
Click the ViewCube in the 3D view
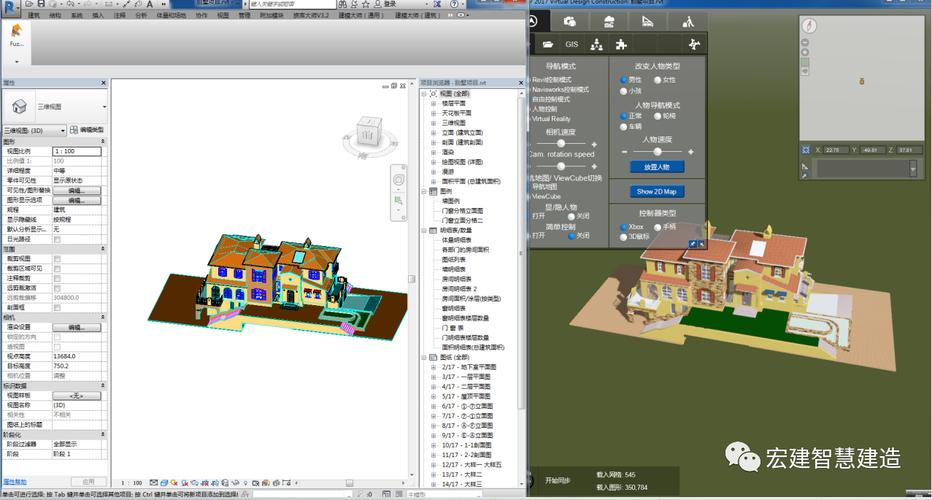pyautogui.click(x=366, y=132)
